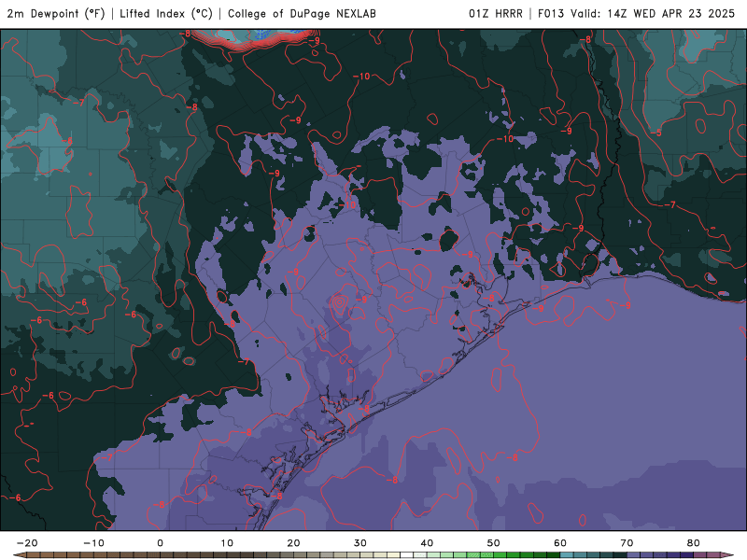This screenshot has width=747, height=560.
Task: Click the "Lifted Index (°C)" header text
Action: [166, 14]
